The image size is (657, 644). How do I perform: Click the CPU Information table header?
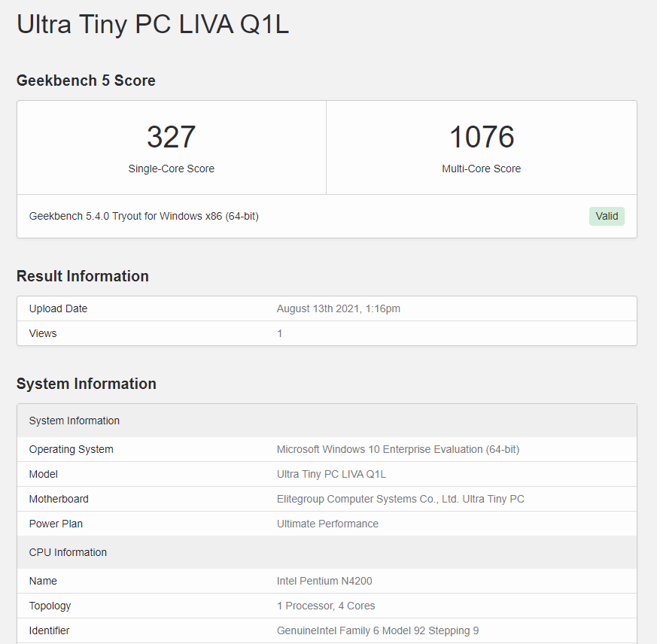click(x=327, y=552)
